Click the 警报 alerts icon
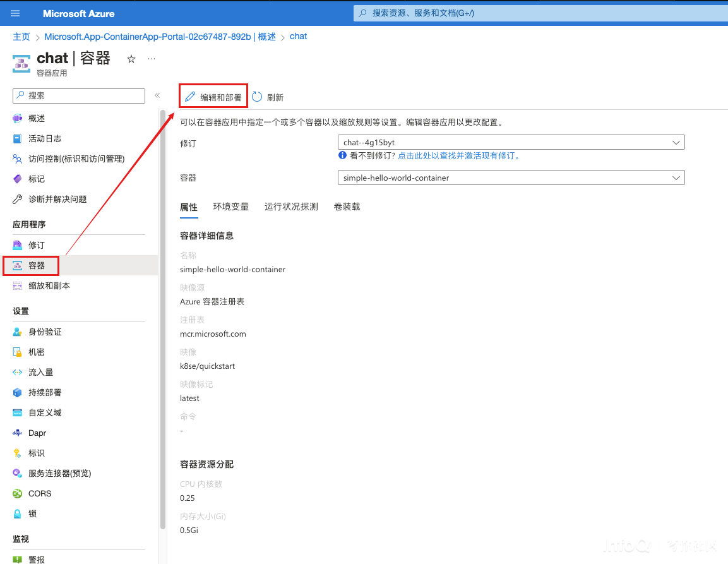This screenshot has width=728, height=564. point(17,560)
